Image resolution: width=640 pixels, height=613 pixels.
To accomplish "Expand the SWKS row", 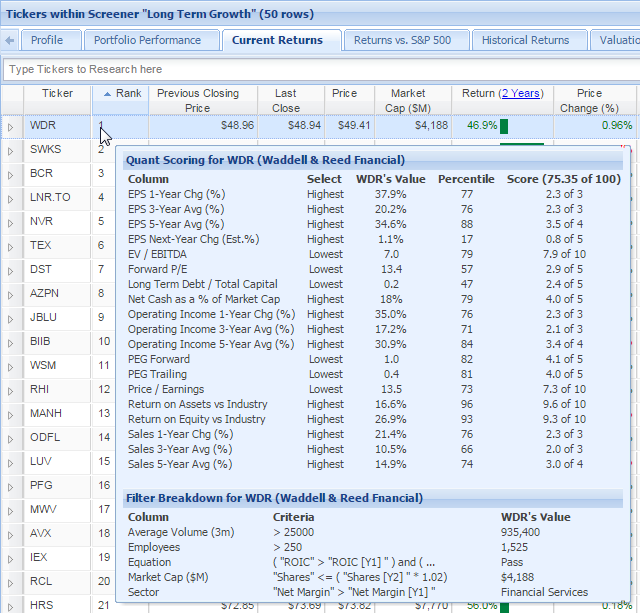I will (11, 151).
